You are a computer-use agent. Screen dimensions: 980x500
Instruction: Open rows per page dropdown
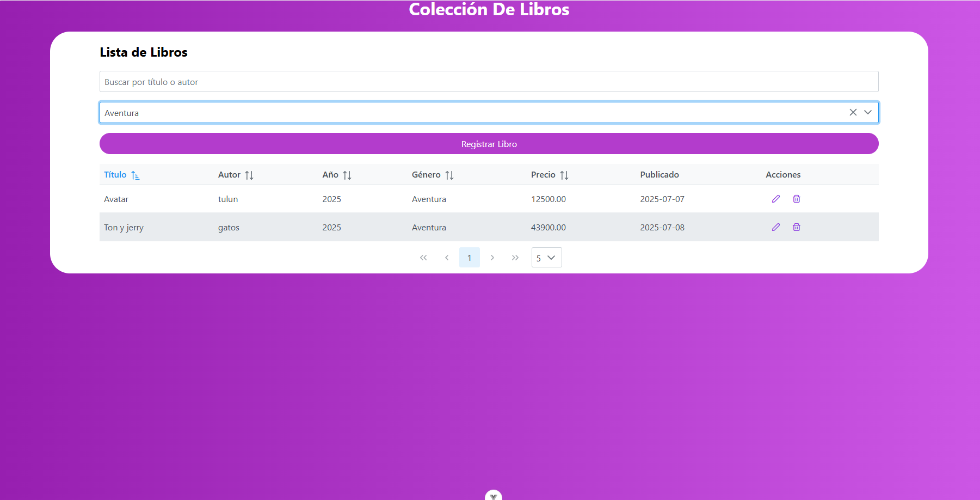point(547,258)
